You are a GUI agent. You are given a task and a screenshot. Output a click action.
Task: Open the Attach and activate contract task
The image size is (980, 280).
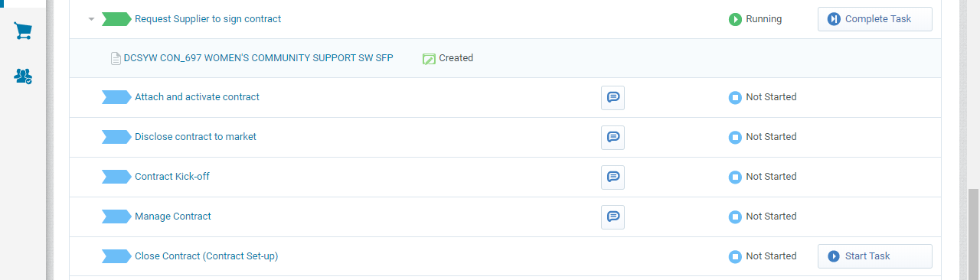(x=197, y=97)
